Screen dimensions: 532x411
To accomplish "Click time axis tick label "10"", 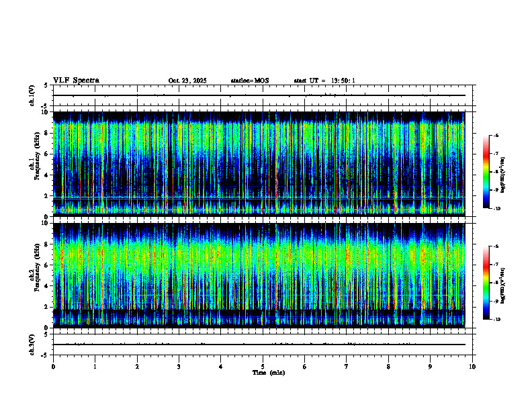I will pos(472,367).
